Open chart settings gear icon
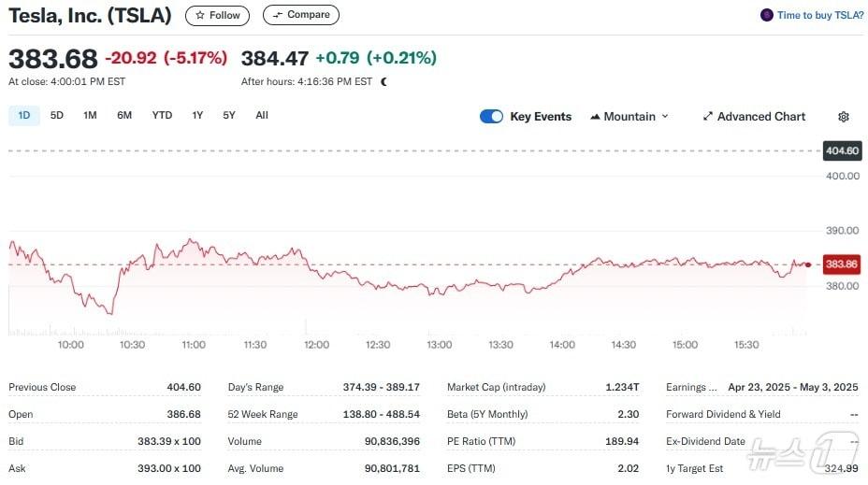Image resolution: width=868 pixels, height=485 pixels. [x=843, y=117]
